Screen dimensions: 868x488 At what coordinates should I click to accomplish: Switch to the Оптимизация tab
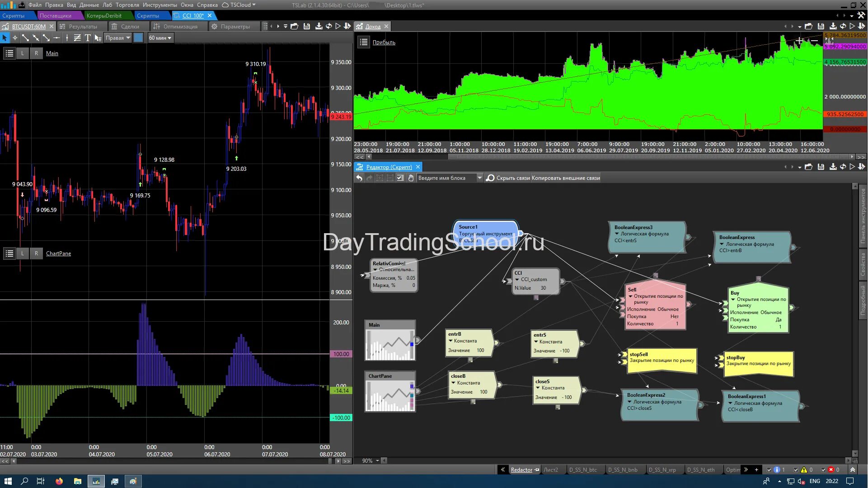pyautogui.click(x=180, y=27)
